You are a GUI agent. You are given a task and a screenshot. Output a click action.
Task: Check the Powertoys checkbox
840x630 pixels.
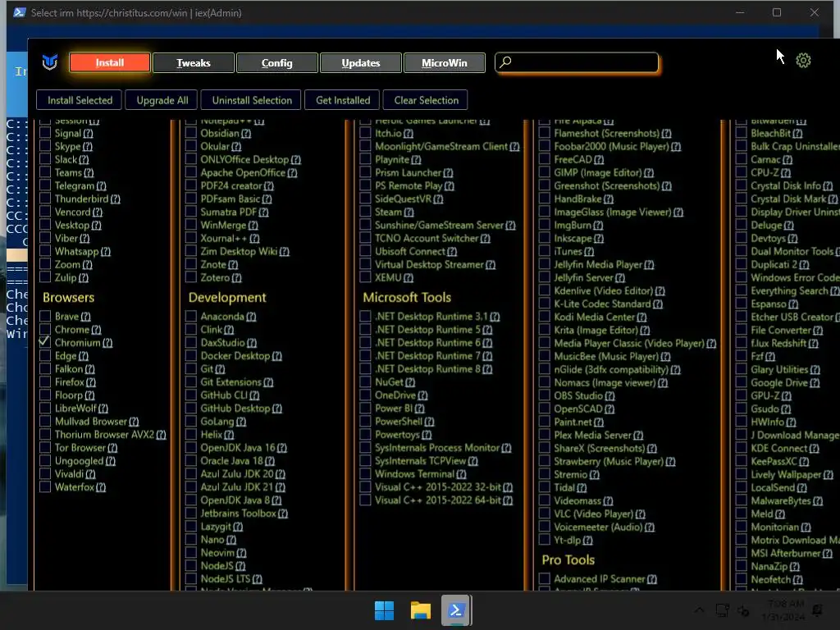pyautogui.click(x=365, y=434)
